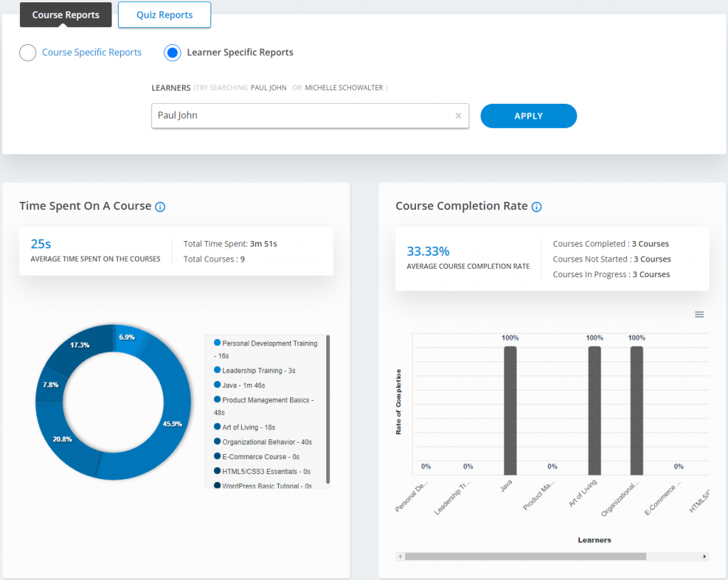Click the Product Ma... axis label

[x=538, y=495]
